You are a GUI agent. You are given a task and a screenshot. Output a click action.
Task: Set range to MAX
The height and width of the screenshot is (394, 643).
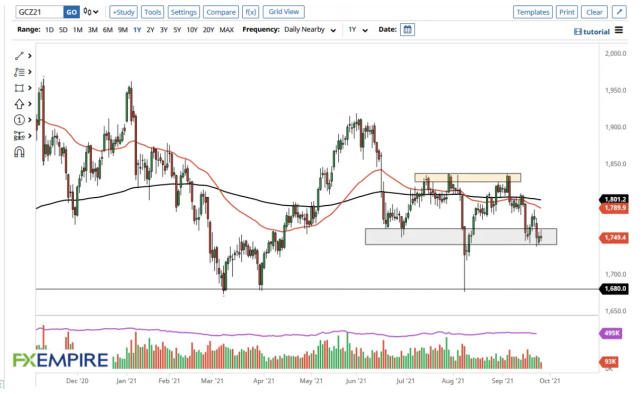click(x=226, y=30)
